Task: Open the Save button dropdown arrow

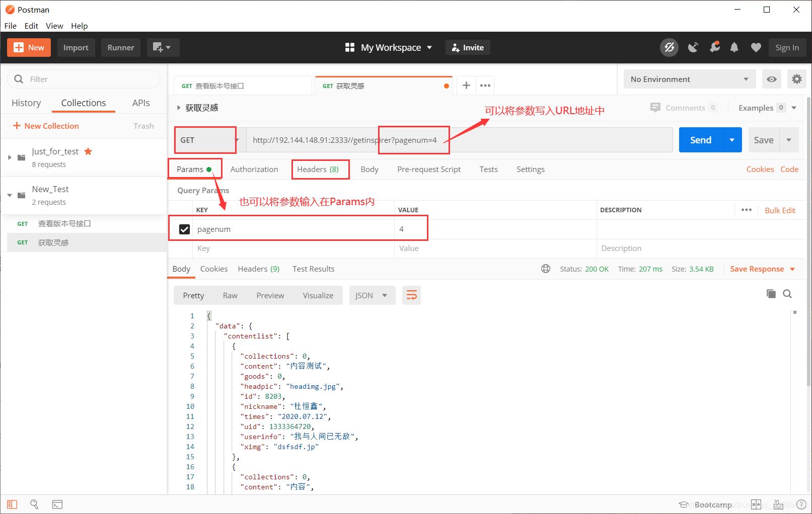Action: (789, 140)
